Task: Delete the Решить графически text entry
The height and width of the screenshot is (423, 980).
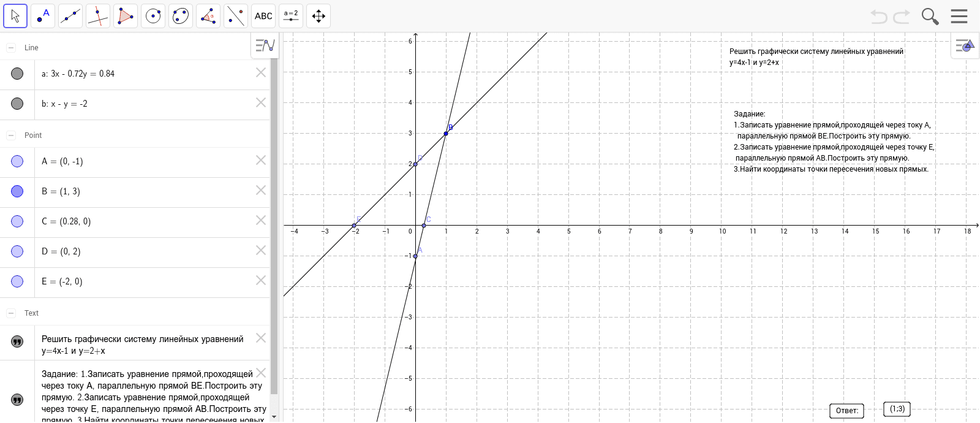Action: (x=261, y=338)
